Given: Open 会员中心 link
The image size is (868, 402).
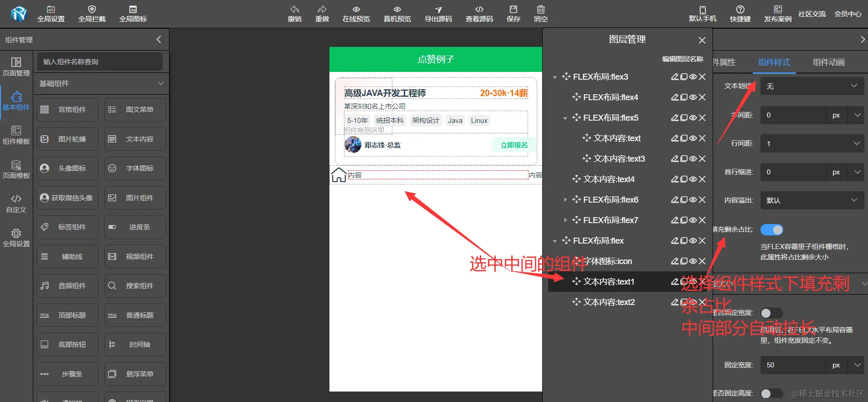Looking at the screenshot, I should coord(848,14).
